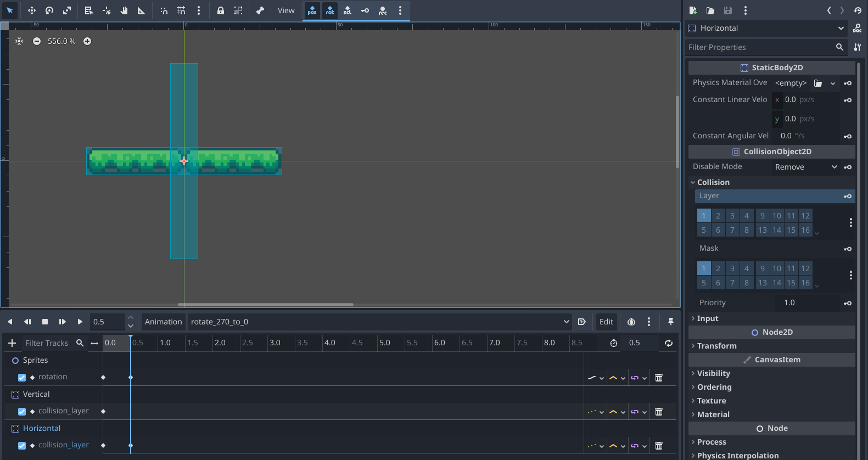Enable collision Layer bit 2
Image resolution: width=868 pixels, height=460 pixels.
point(718,216)
